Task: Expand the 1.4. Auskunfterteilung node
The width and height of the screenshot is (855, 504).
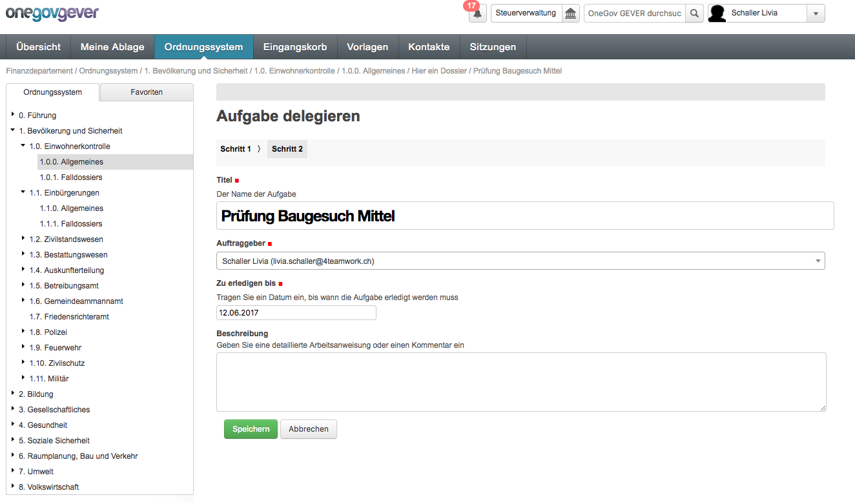Action: click(x=23, y=270)
